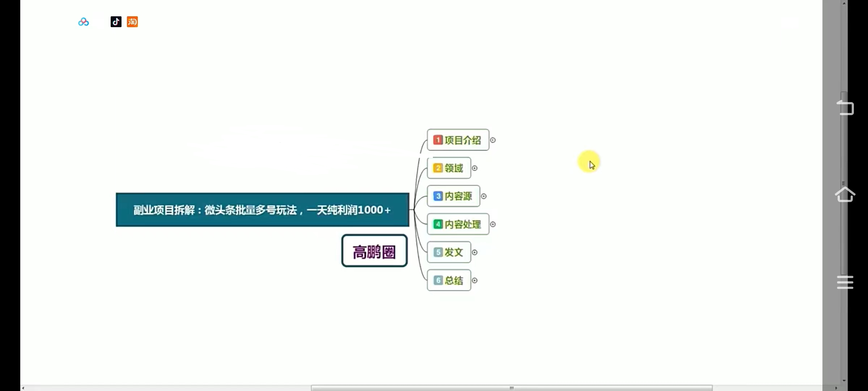Viewport: 868px width, 391px height.
Task: Select the 内容处理 topic node
Action: point(458,224)
